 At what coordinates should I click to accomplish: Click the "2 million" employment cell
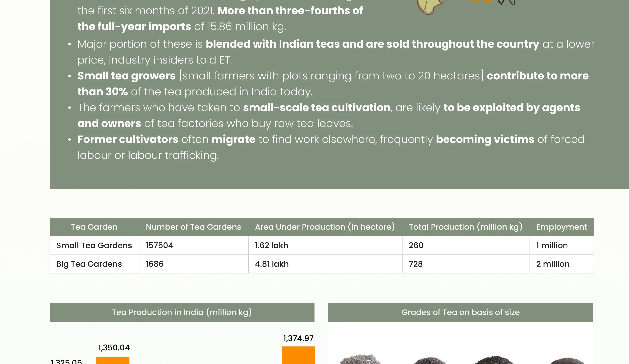tap(553, 264)
